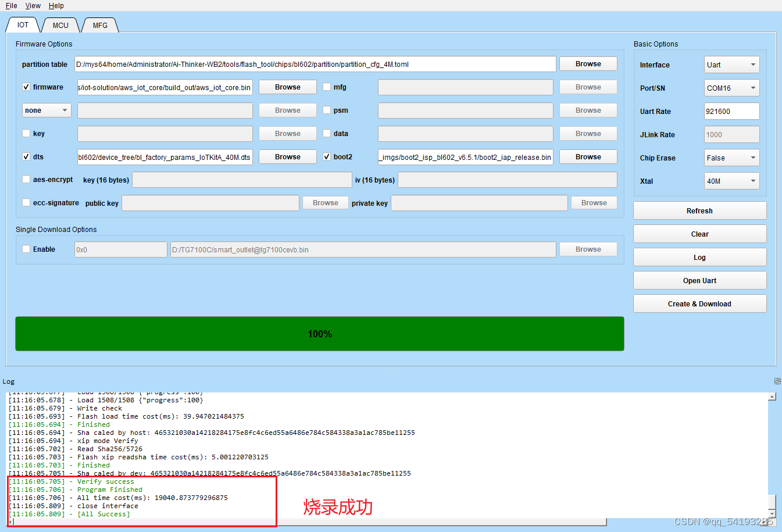Enable the ecc-signature checkbox
The height and width of the screenshot is (532, 782).
pyautogui.click(x=26, y=202)
